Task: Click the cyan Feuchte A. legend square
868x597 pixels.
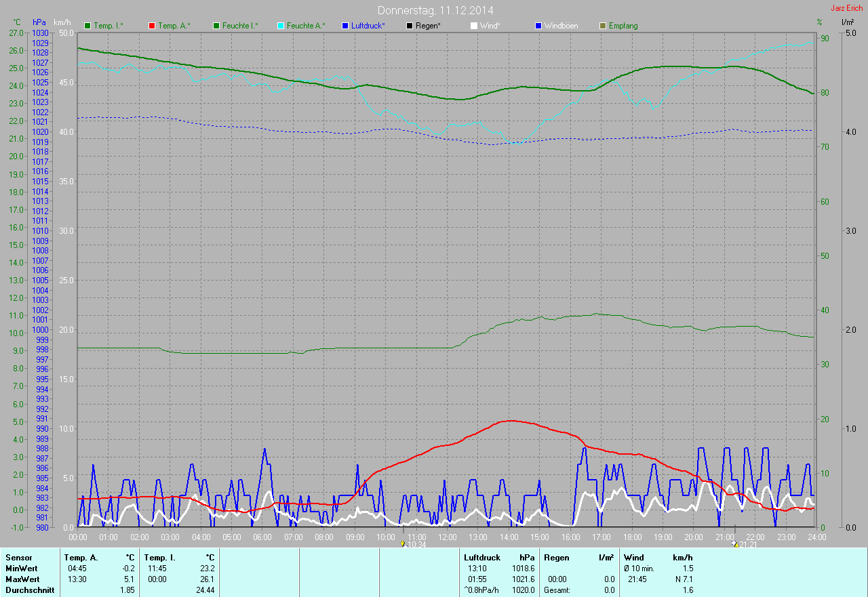Action: click(281, 26)
